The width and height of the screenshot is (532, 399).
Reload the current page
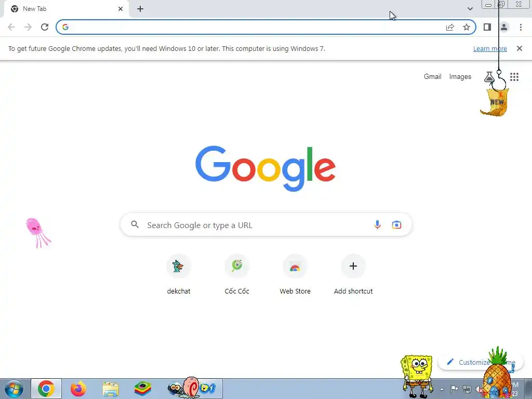(x=45, y=27)
